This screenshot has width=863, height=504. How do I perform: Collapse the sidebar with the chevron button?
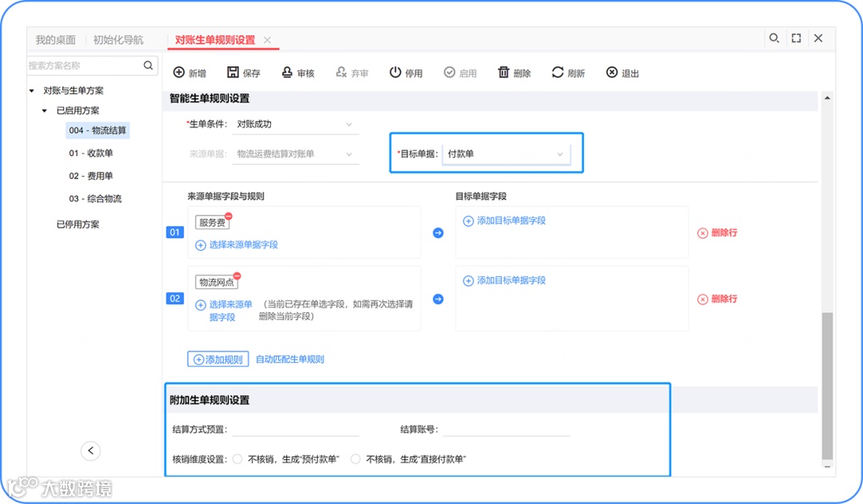tap(91, 450)
